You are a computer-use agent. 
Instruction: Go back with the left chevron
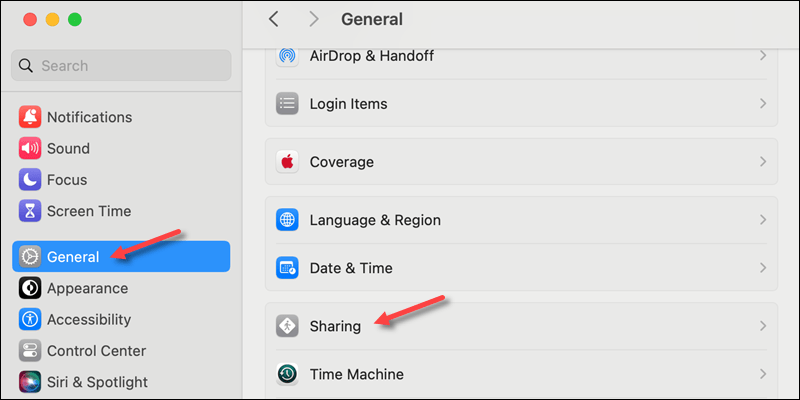(x=273, y=19)
